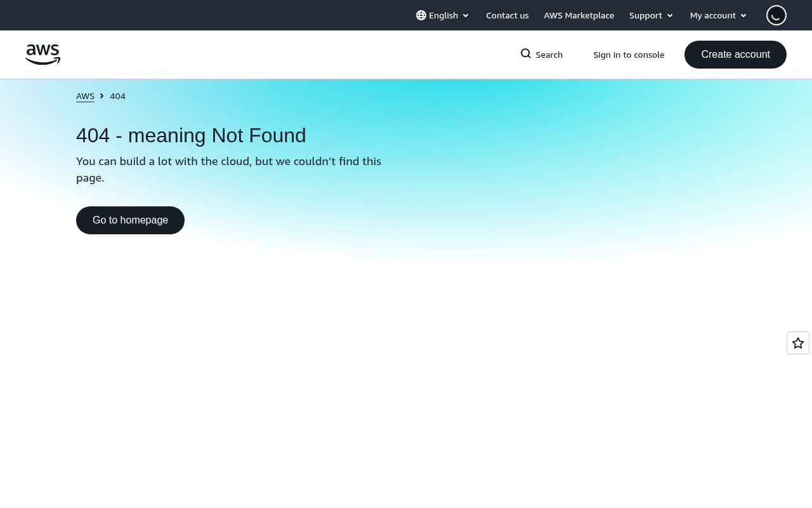Expand the Support dropdown chevron
The width and height of the screenshot is (812, 508).
click(x=670, y=16)
